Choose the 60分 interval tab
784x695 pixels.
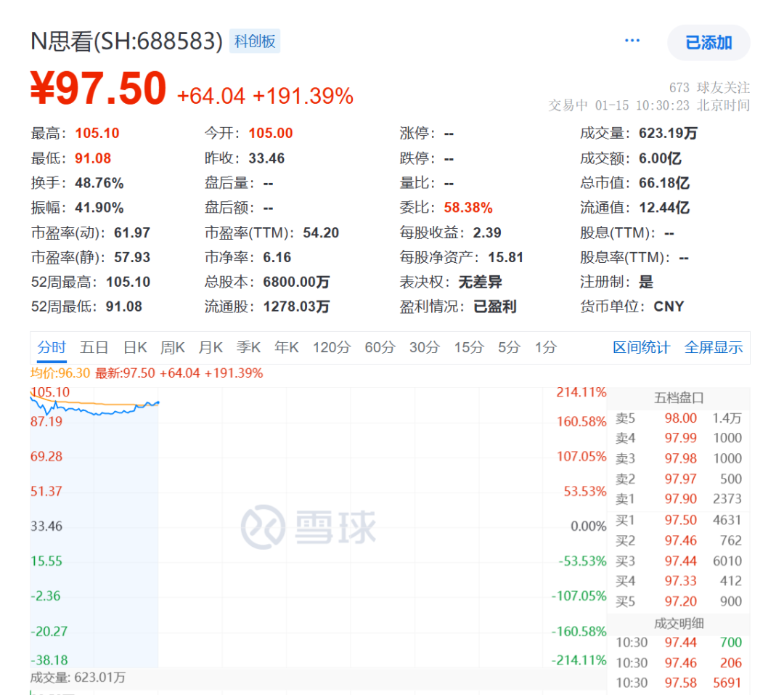(380, 348)
